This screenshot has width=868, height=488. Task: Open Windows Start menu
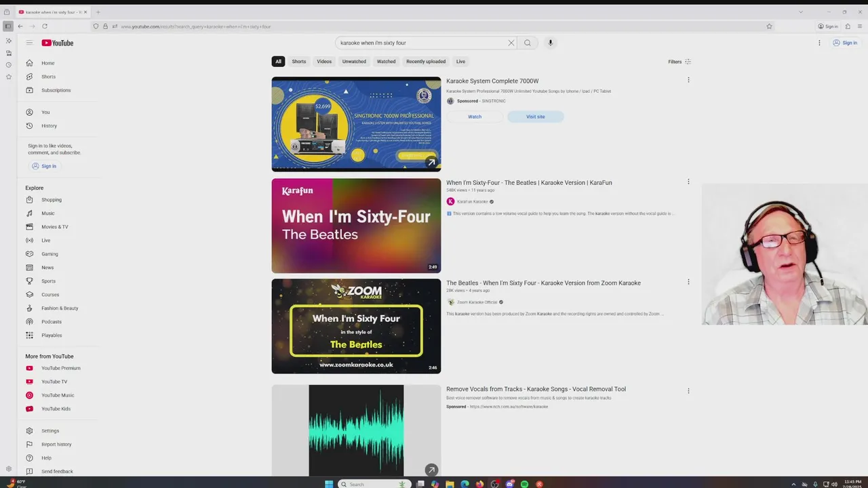(329, 484)
